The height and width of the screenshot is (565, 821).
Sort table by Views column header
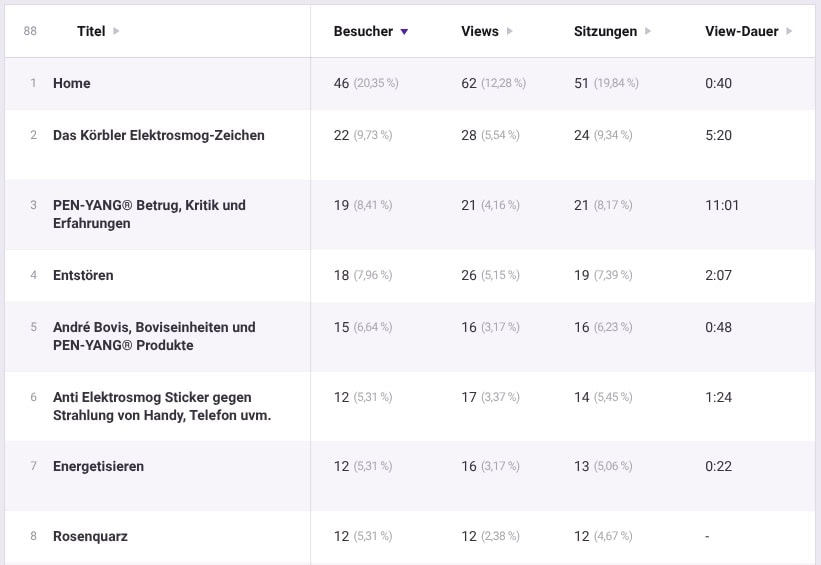coord(480,32)
